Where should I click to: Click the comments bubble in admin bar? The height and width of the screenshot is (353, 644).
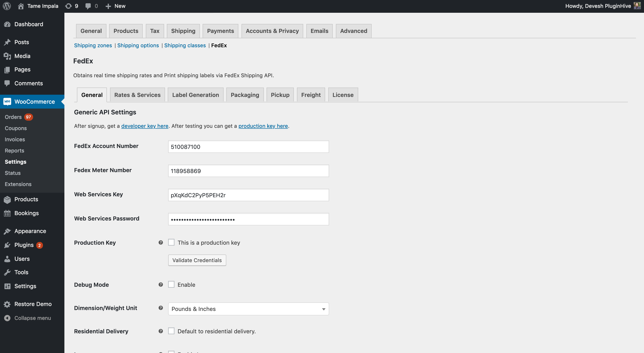tap(88, 6)
